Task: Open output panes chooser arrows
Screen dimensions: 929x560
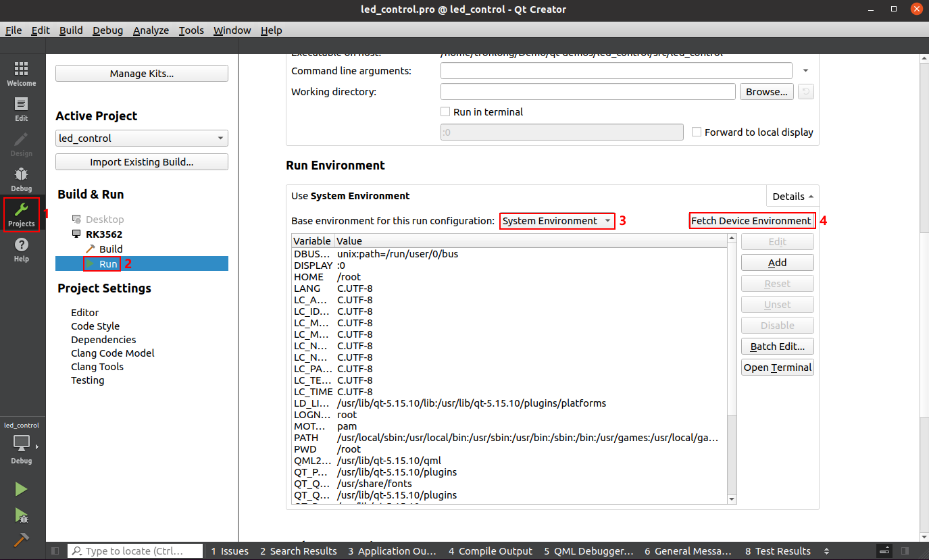Action: click(826, 551)
